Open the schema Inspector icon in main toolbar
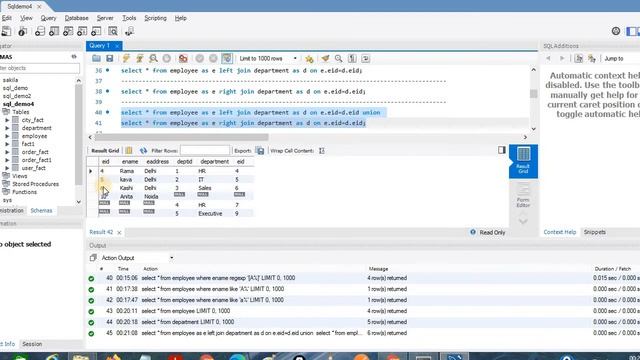640x360 pixels. 22,31
